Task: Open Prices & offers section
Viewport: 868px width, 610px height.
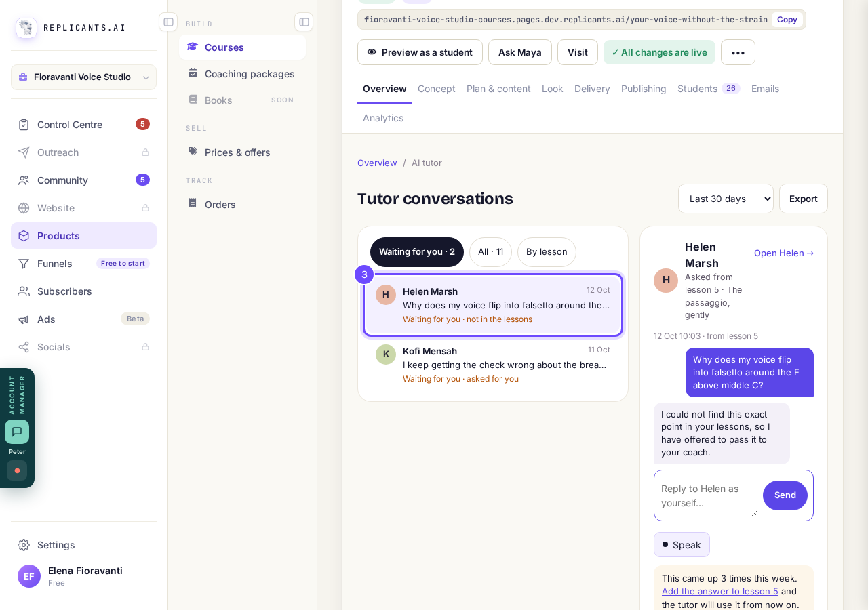Action: (242, 152)
